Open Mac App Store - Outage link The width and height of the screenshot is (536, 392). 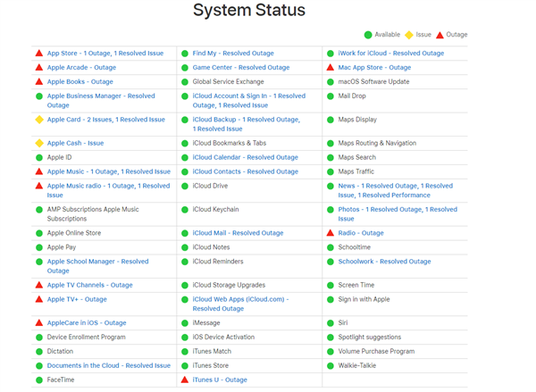click(x=374, y=68)
